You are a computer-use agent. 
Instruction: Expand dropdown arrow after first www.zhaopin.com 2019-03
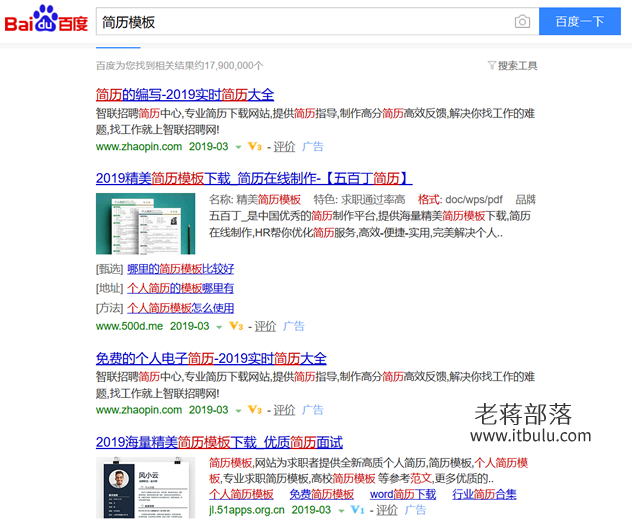point(238,147)
